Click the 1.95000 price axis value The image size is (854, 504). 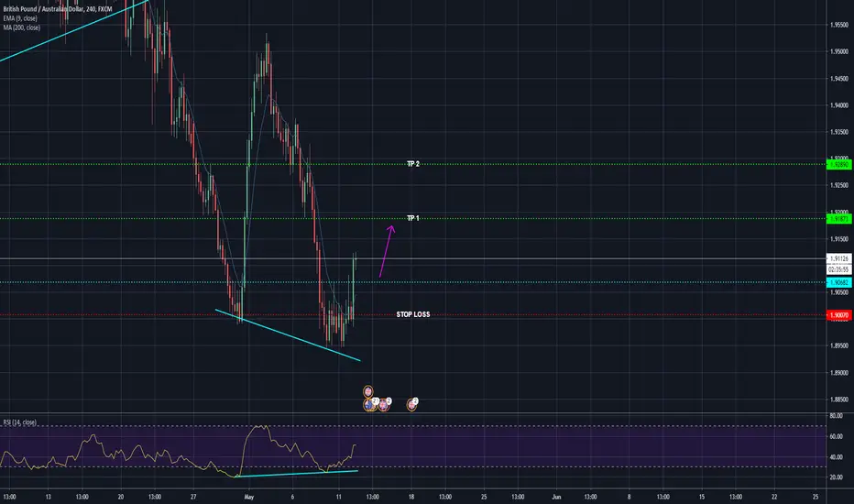tap(839, 51)
